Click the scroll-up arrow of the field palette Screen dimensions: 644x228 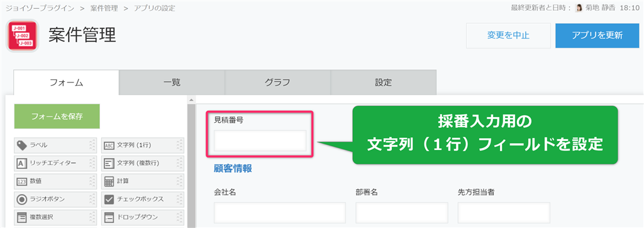(191, 100)
